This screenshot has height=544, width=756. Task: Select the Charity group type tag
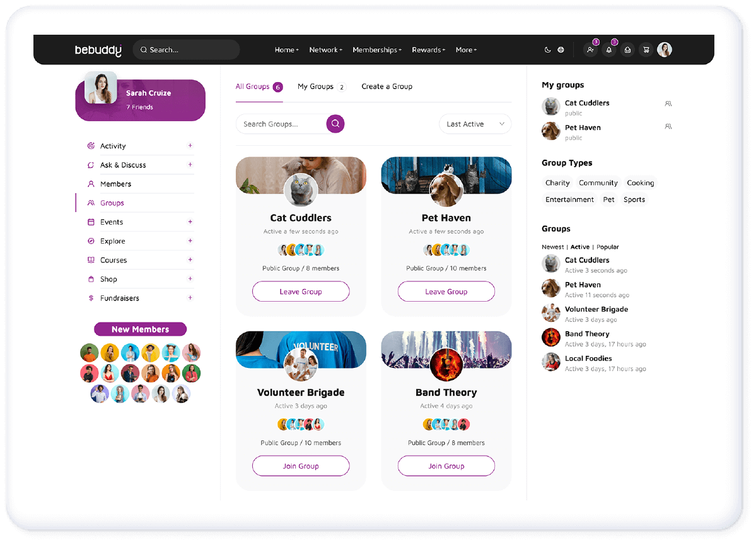[x=557, y=183]
